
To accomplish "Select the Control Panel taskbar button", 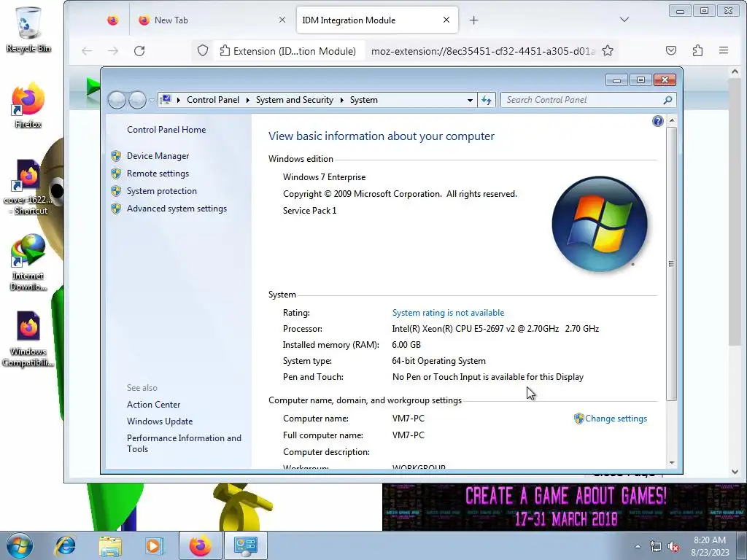I will point(246,545).
